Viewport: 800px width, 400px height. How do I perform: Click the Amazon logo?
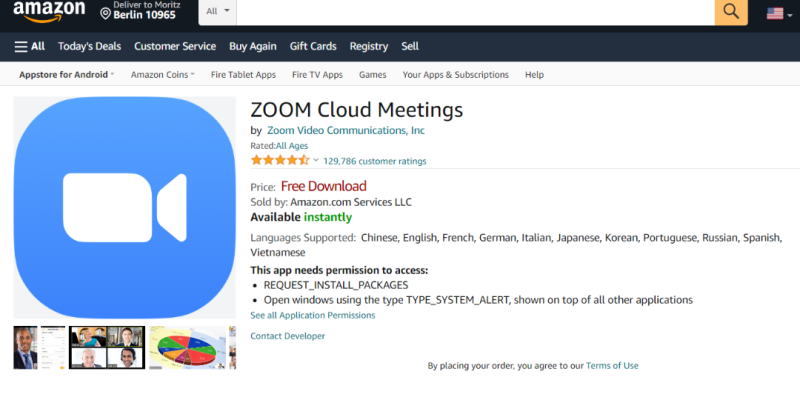(49, 12)
